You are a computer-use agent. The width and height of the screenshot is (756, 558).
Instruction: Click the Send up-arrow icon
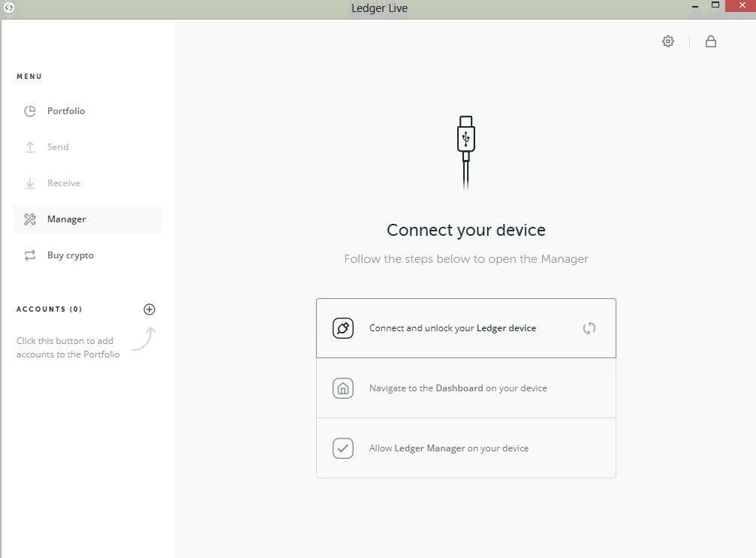30,147
